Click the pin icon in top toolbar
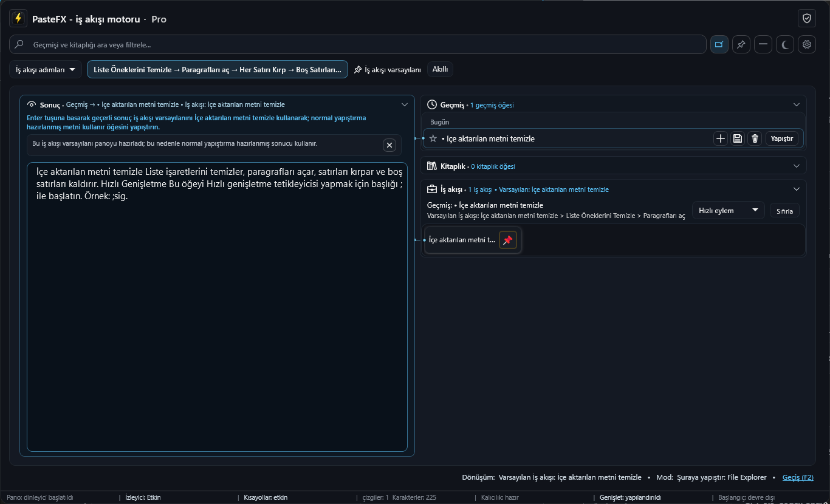The width and height of the screenshot is (830, 504). [741, 44]
